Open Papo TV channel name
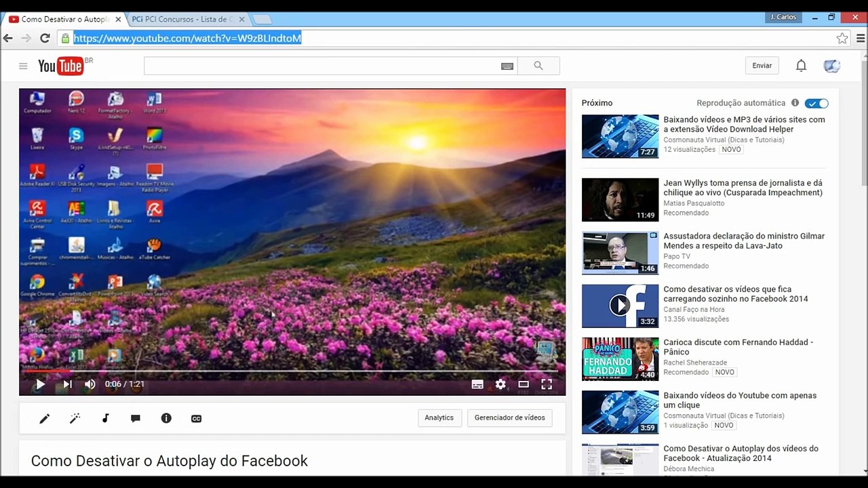This screenshot has height=488, width=868. (x=677, y=257)
